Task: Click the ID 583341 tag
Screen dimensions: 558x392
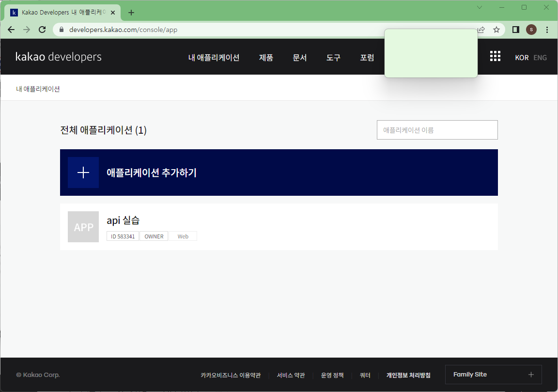Action: point(123,236)
